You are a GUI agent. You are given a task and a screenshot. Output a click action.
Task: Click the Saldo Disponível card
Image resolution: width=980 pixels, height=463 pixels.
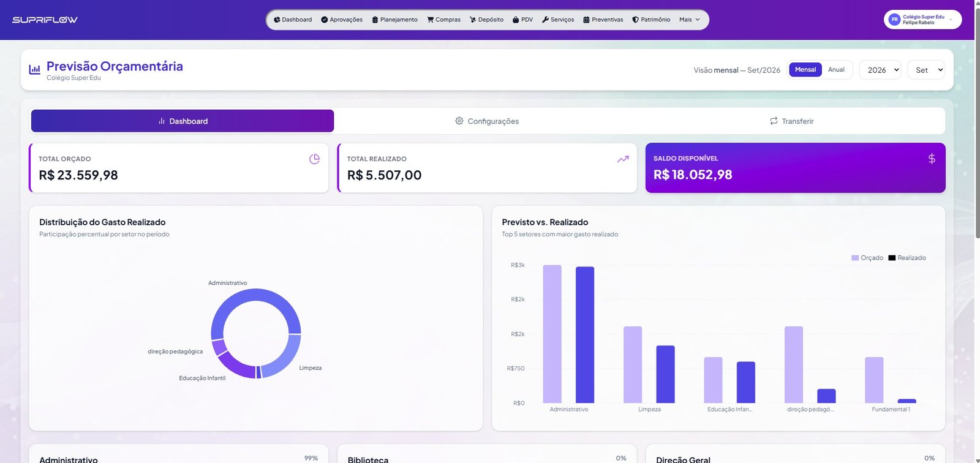point(796,168)
